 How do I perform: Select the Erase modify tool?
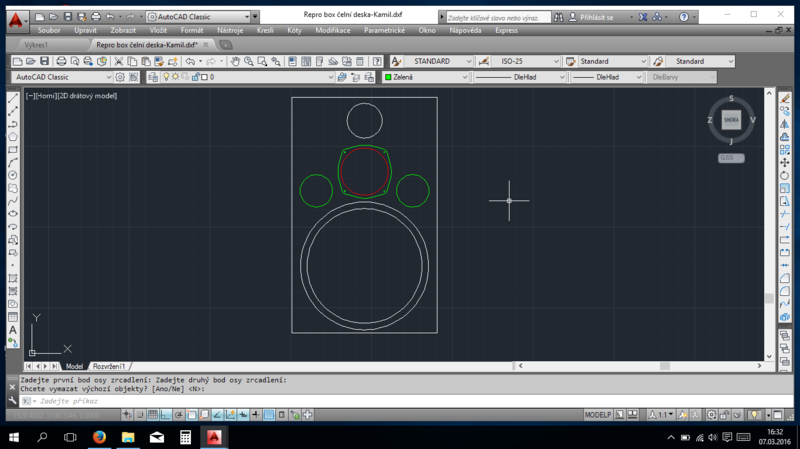click(785, 98)
